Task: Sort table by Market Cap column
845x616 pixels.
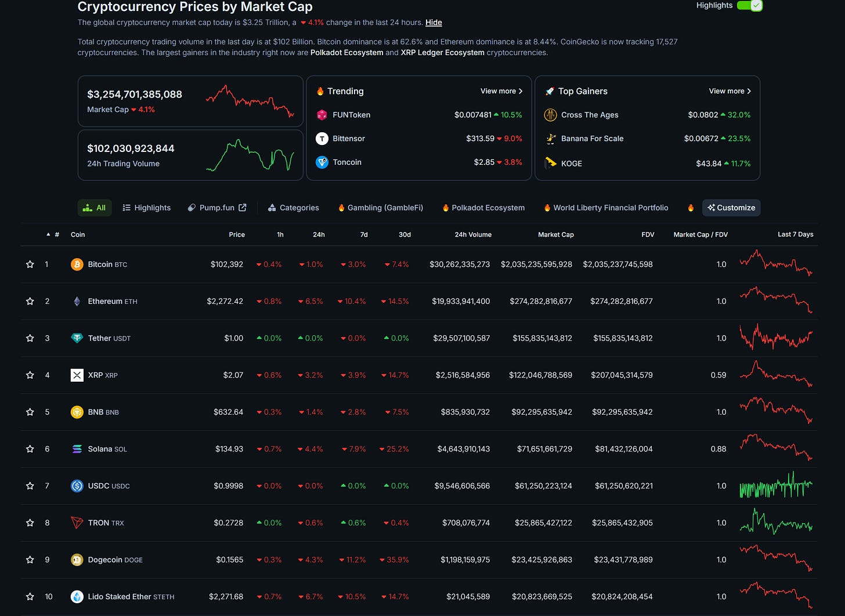Action: coord(556,234)
